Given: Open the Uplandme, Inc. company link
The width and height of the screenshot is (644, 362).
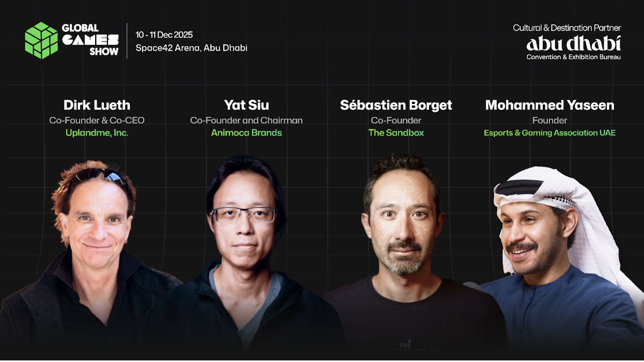Looking at the screenshot, I should tap(97, 133).
